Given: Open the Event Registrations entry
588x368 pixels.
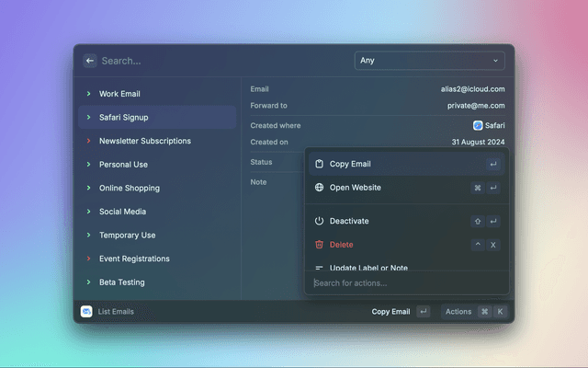Looking at the screenshot, I should [x=134, y=259].
